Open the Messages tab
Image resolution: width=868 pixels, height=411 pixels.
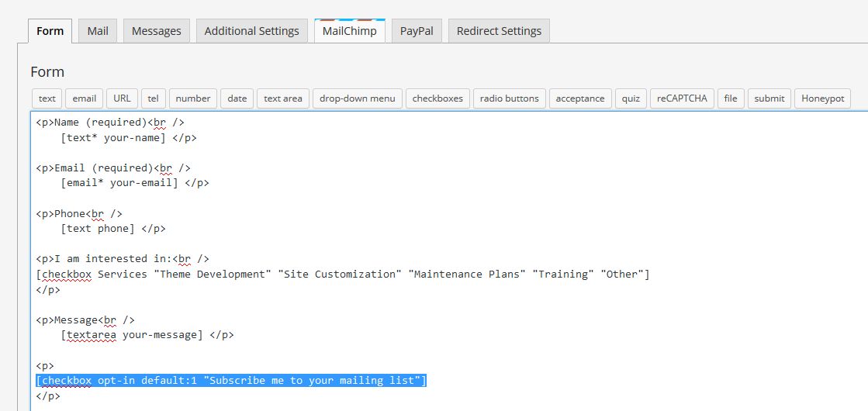[x=156, y=31]
